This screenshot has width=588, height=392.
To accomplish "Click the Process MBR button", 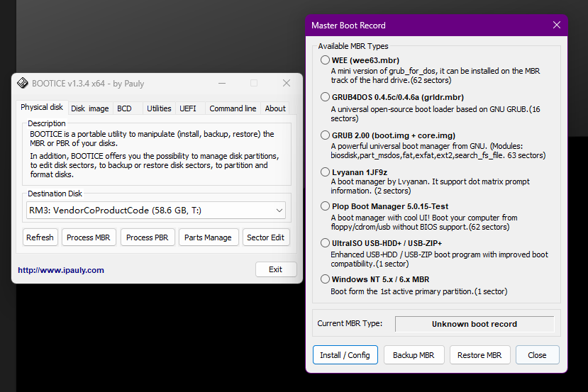I will 89,237.
